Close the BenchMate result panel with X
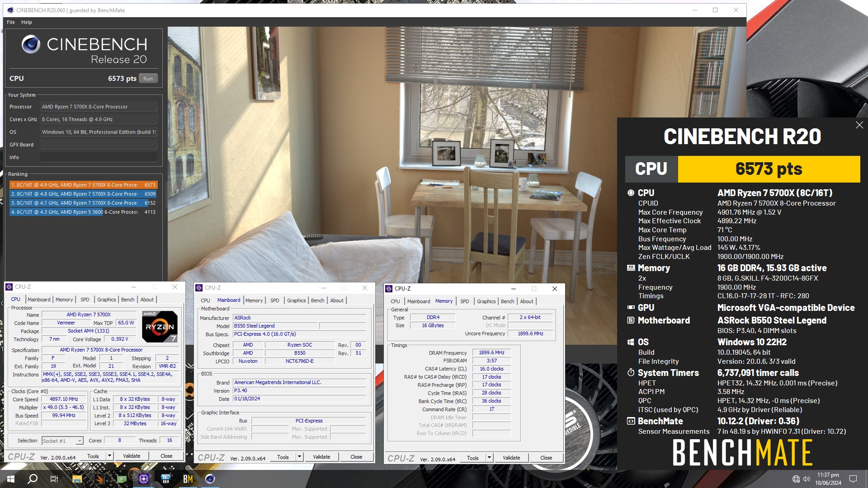Screen dimensions: 868x488 [x=859, y=125]
